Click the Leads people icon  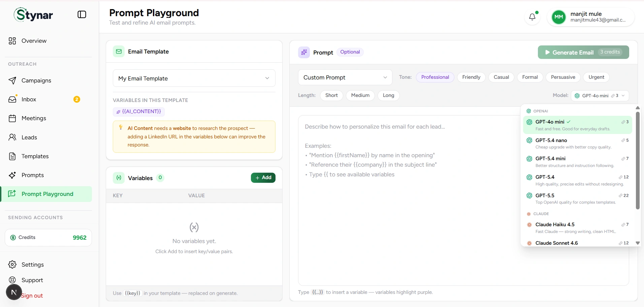(x=12, y=137)
